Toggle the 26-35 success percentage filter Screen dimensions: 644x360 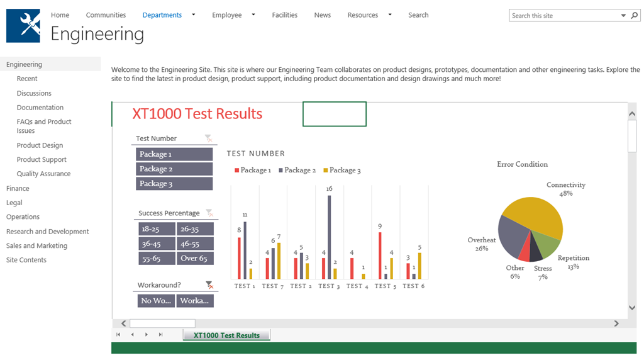click(195, 229)
